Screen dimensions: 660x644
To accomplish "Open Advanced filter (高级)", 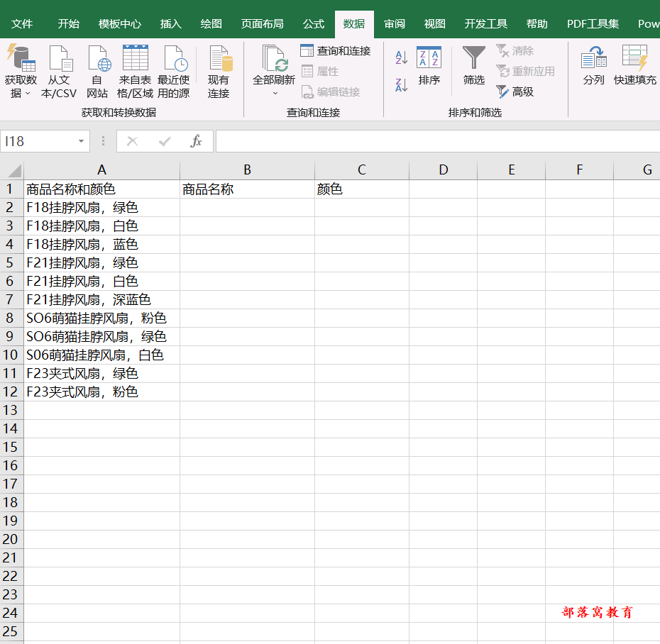I will tap(515, 91).
